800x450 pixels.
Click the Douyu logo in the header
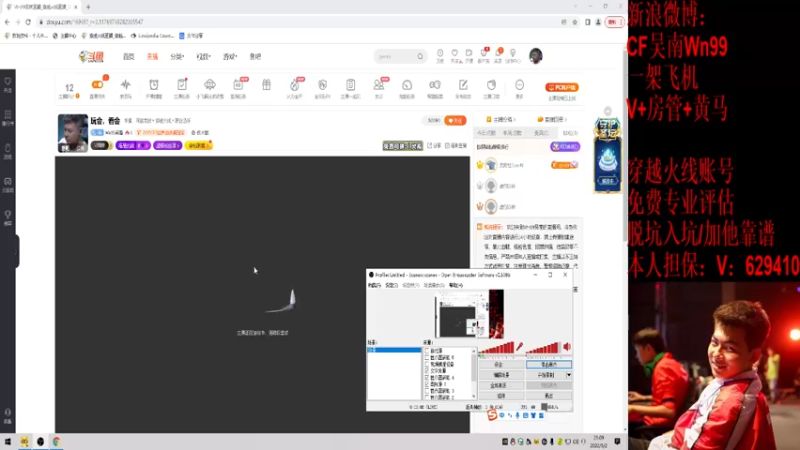[x=91, y=56]
